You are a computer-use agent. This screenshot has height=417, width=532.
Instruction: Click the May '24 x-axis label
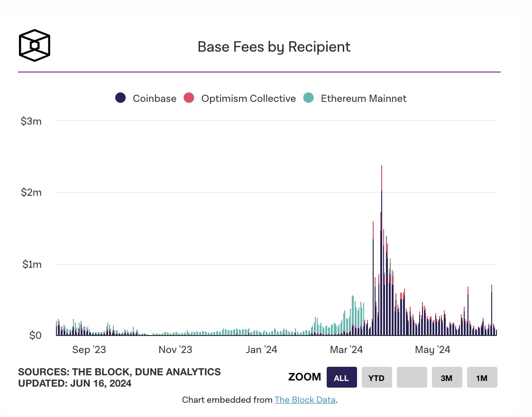432,350
